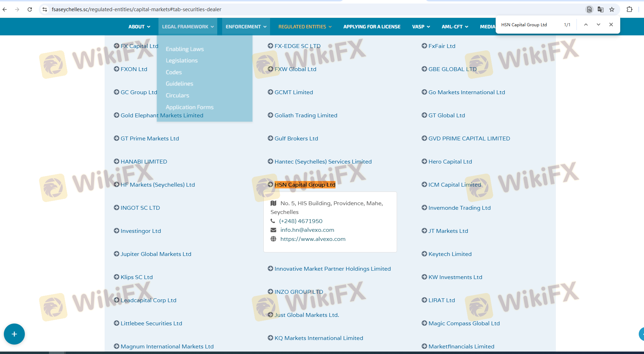Click the info.hn@alvexo.com email link

point(307,230)
